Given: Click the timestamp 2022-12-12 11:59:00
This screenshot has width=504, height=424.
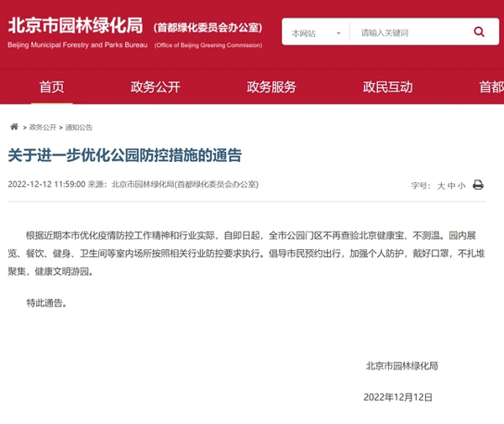Looking at the screenshot, I should coord(46,185).
